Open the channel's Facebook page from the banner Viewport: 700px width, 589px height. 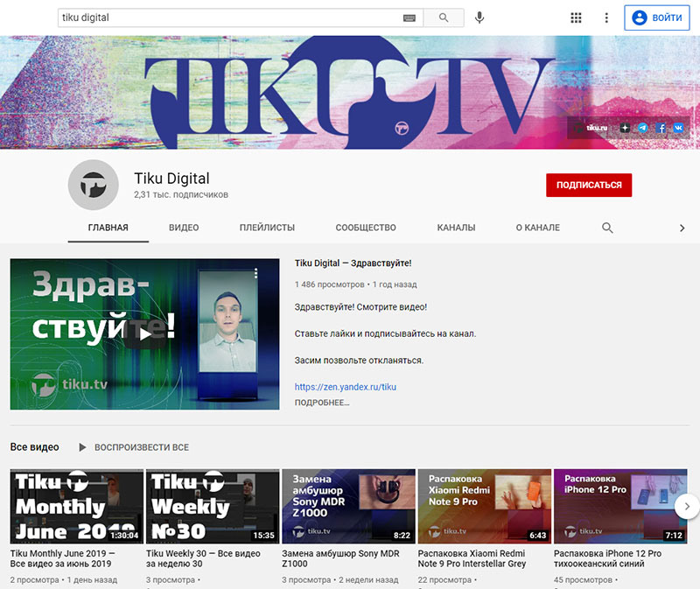[661, 128]
